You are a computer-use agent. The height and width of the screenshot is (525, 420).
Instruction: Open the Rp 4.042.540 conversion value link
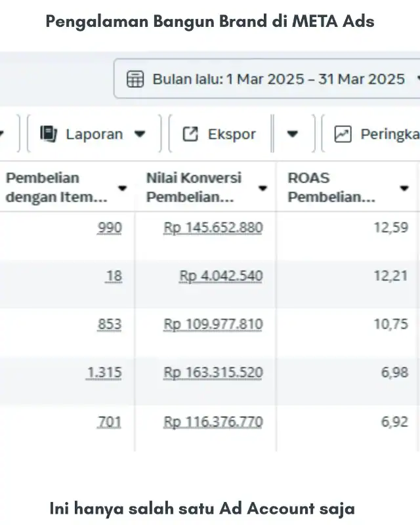click(x=220, y=276)
